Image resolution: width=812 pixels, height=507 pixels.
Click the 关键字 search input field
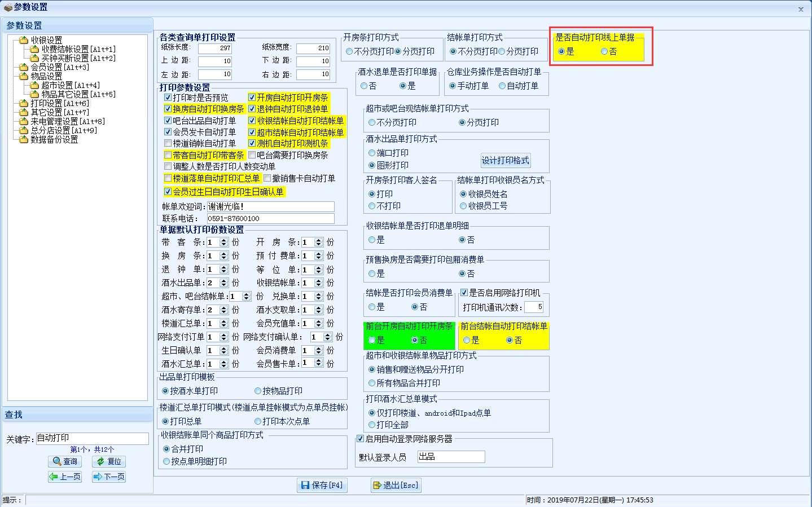click(92, 438)
